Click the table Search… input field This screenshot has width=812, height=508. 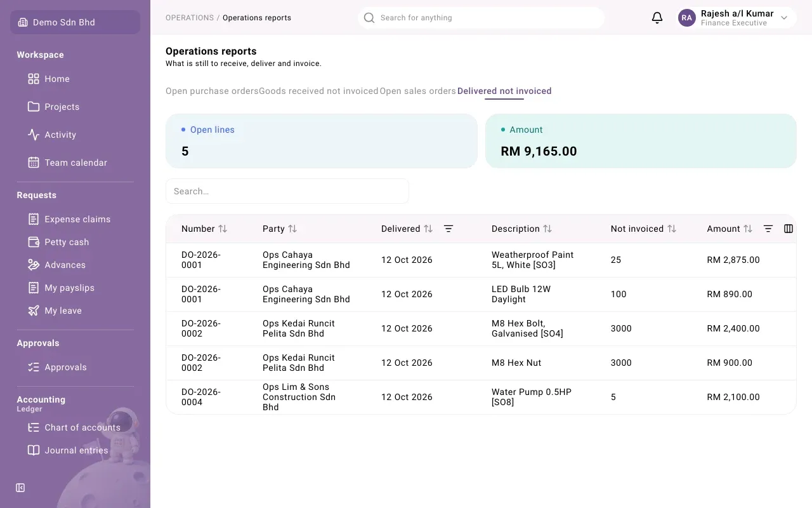[x=287, y=191]
